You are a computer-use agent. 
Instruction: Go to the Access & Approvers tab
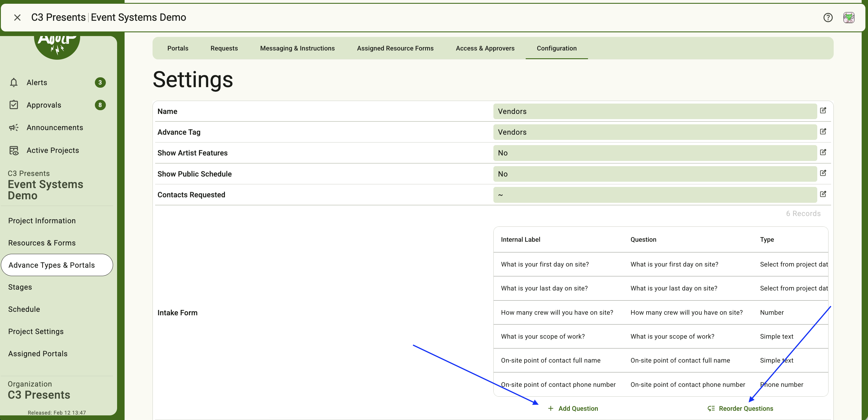point(485,48)
